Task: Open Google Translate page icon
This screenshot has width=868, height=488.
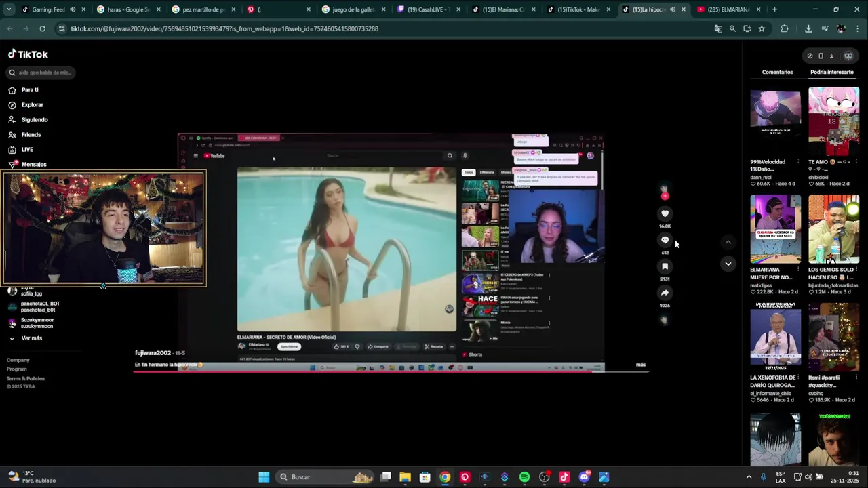Action: (718, 28)
